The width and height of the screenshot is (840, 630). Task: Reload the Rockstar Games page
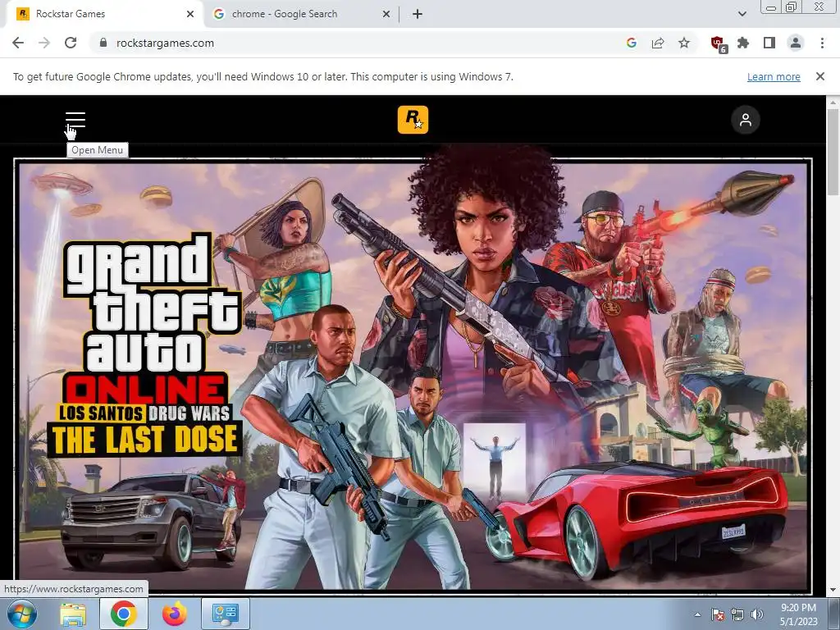point(71,43)
